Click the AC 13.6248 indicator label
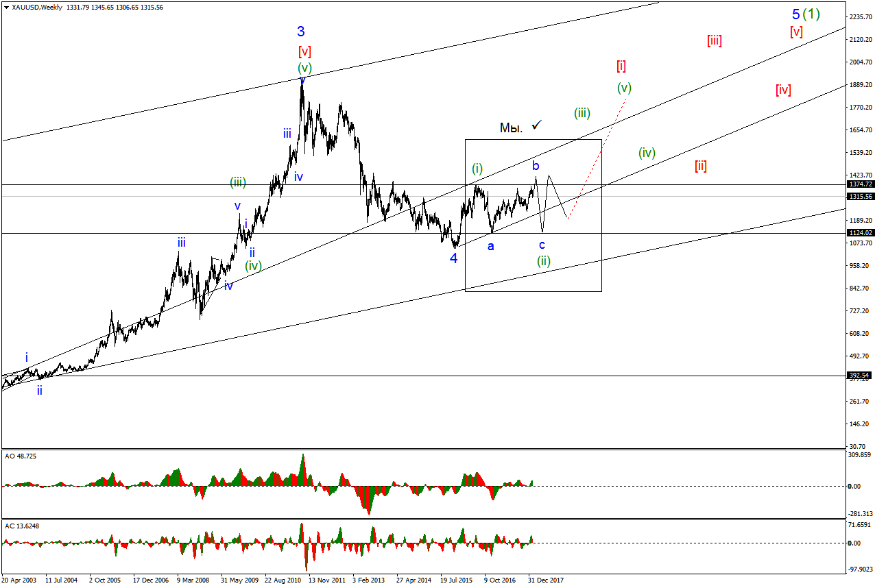875x588 pixels. [x=21, y=526]
